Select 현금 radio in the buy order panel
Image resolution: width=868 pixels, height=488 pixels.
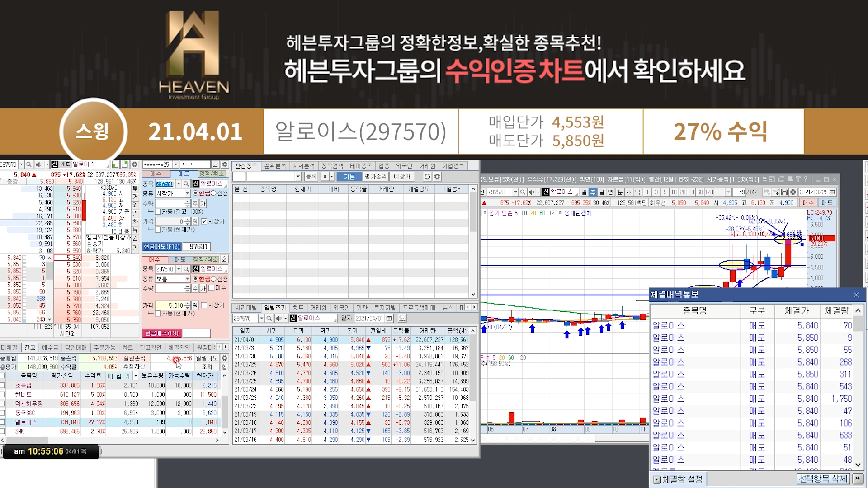195,279
